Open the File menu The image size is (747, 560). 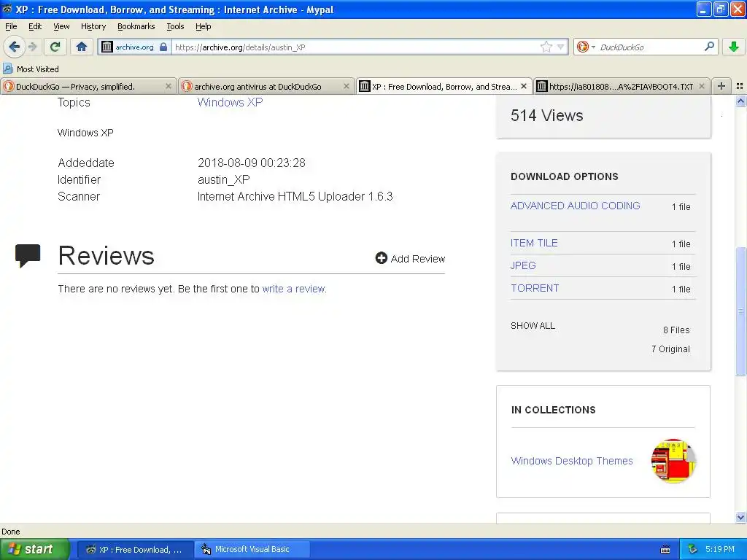11,26
